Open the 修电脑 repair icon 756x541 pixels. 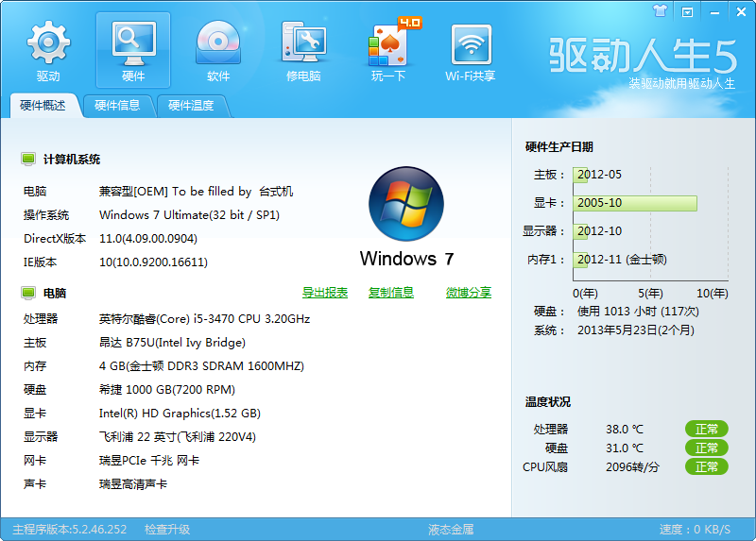[x=303, y=51]
